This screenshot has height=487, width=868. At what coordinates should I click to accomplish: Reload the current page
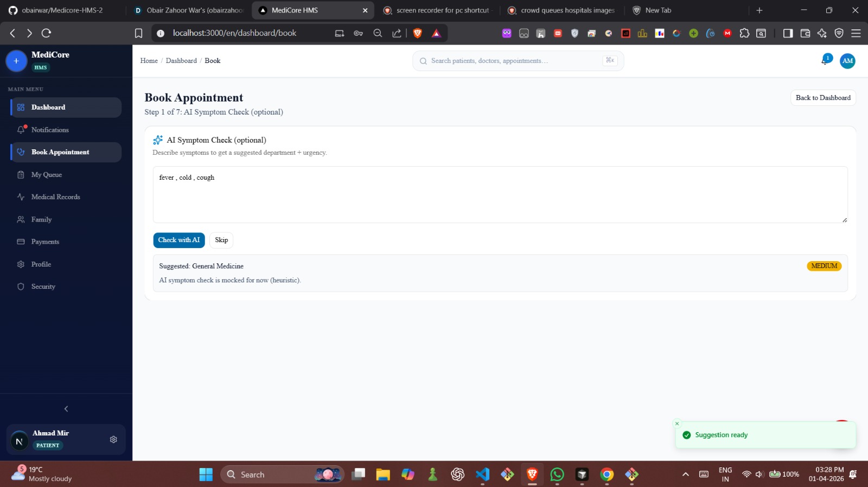click(47, 33)
